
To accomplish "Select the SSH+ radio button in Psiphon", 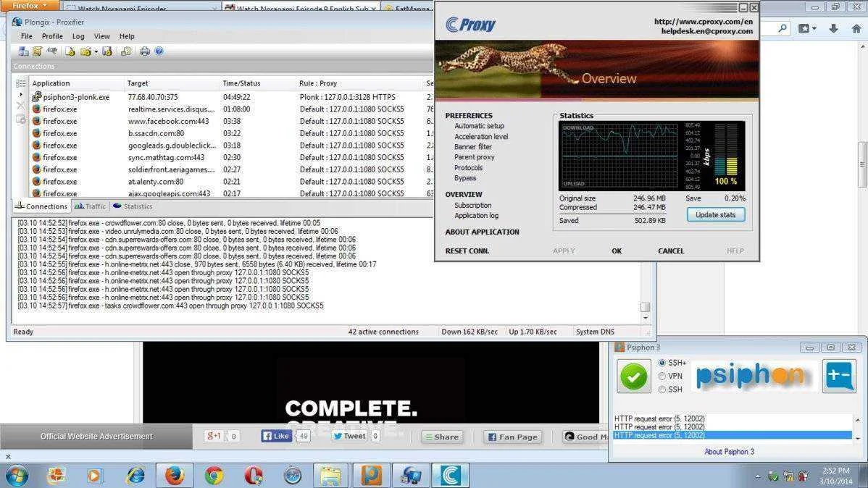I will click(662, 363).
